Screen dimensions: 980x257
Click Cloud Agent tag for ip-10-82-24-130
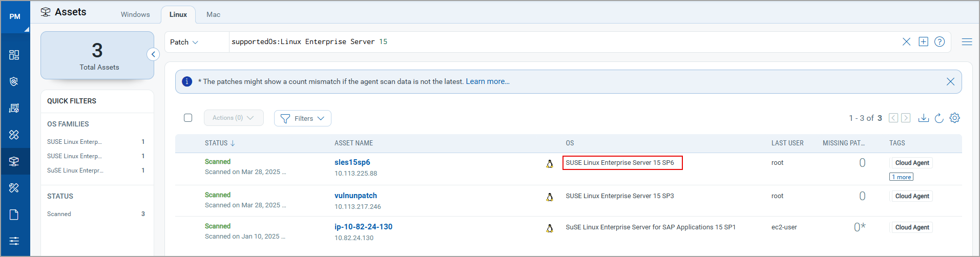coord(911,227)
